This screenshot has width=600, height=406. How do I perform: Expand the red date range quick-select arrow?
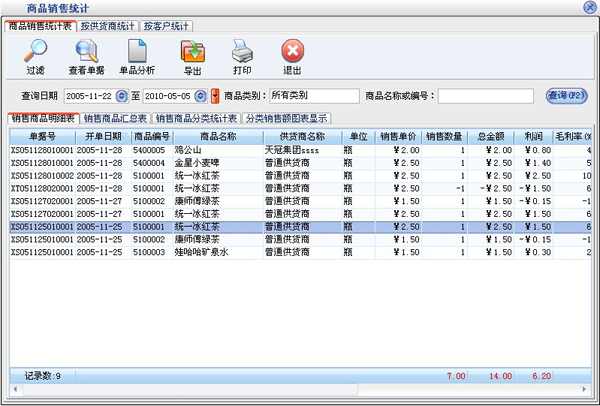215,96
